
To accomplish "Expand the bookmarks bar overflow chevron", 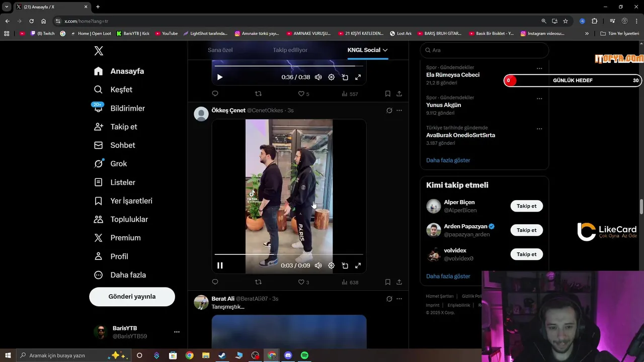I will [x=587, y=34].
